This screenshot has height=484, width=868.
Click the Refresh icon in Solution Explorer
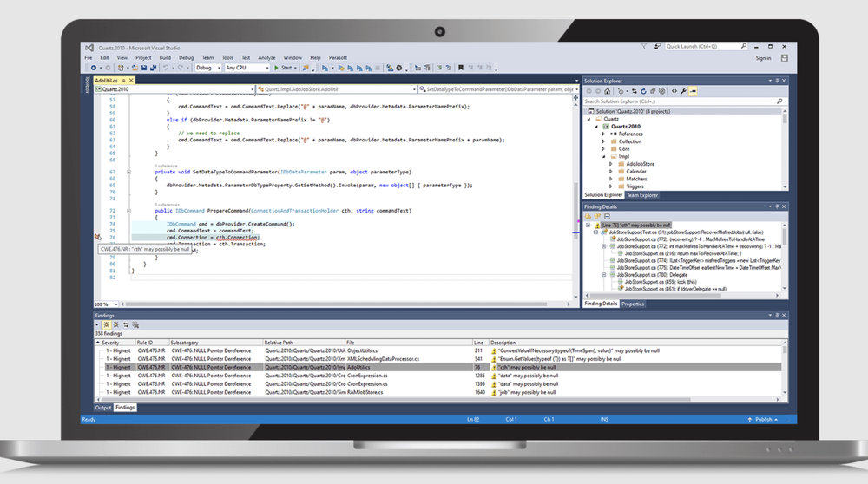point(643,91)
